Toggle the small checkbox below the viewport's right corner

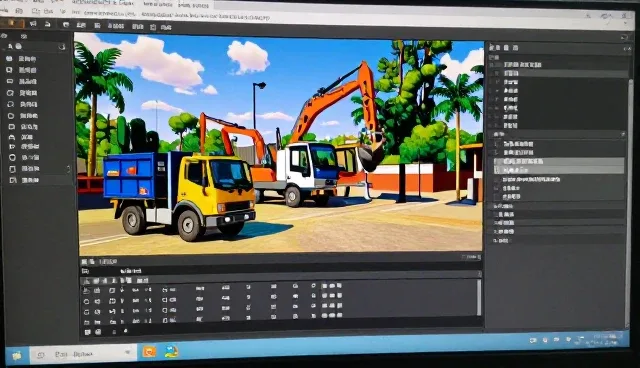point(479,257)
